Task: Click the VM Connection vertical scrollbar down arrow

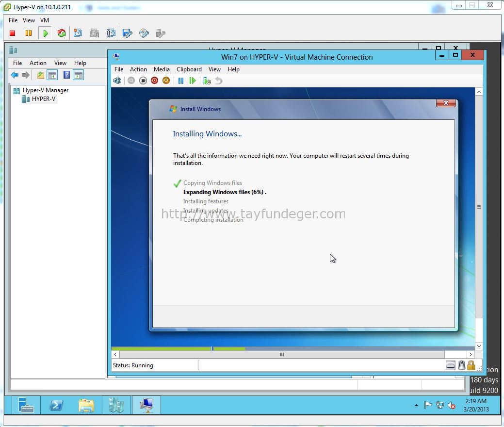Action: coord(479,346)
